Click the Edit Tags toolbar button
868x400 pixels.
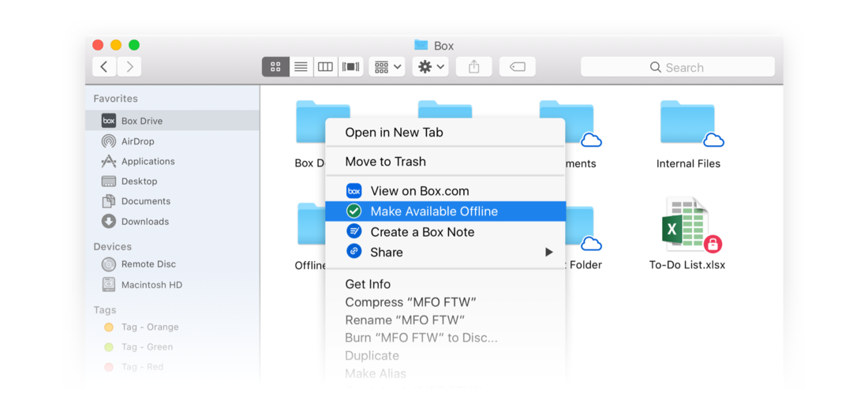click(518, 67)
